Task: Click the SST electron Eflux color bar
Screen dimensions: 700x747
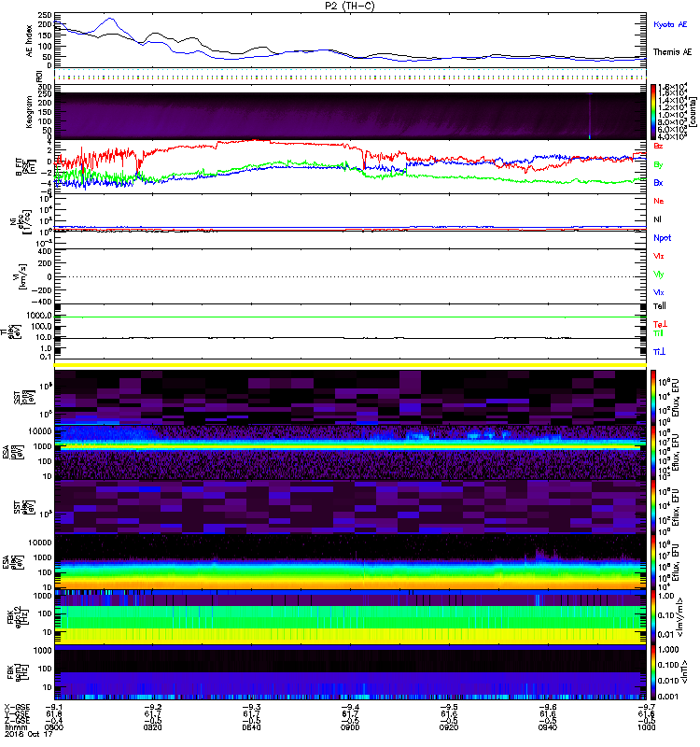Action: point(653,507)
